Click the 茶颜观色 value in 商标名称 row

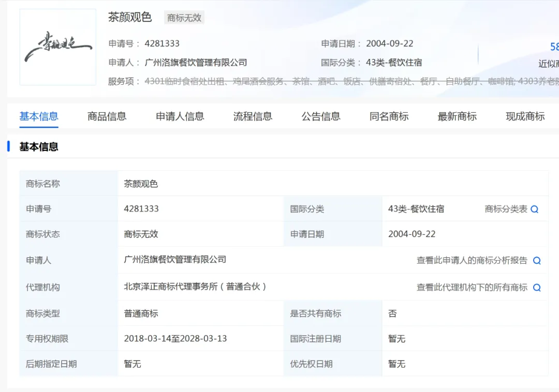(141, 184)
